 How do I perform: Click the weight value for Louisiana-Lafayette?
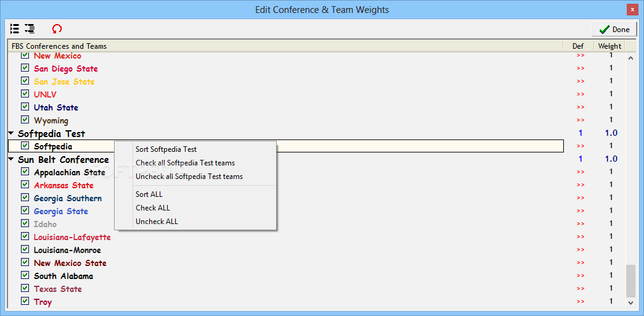coord(611,236)
